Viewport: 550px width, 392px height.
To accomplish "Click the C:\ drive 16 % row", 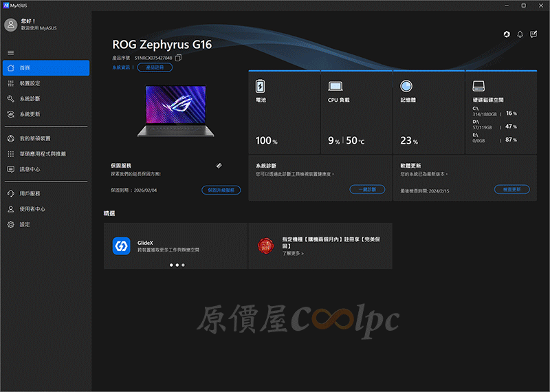I will 494,111.
